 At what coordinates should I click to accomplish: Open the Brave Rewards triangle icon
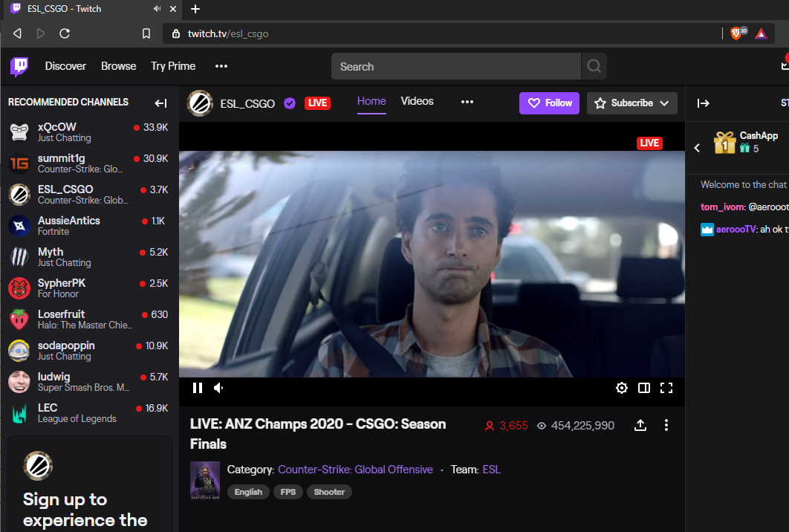pos(762,33)
